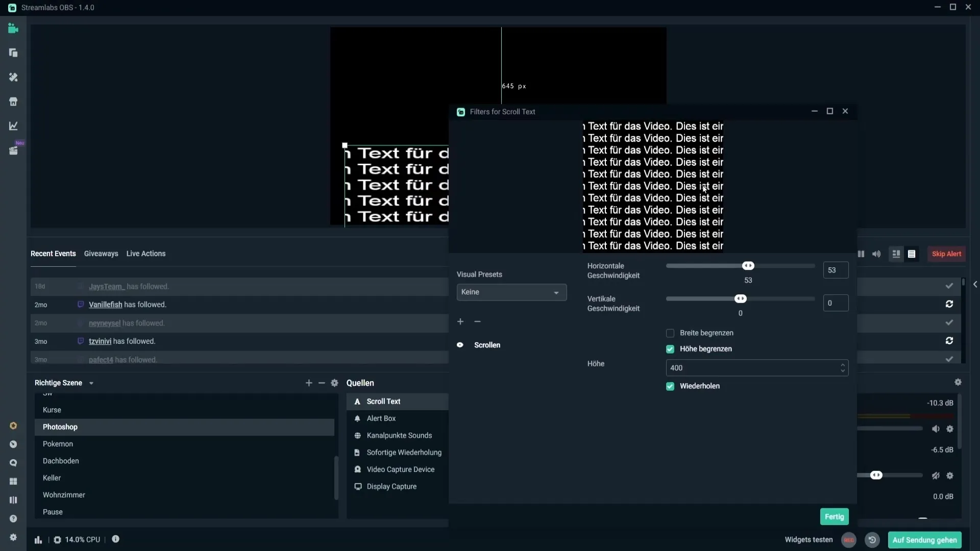
Task: Remove selected filter with minus icon
Action: coord(478,321)
